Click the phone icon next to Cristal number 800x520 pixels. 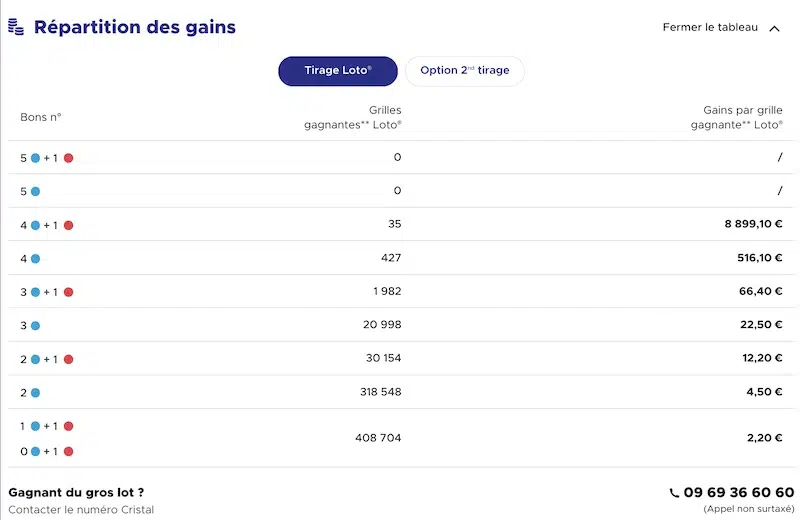pos(674,493)
